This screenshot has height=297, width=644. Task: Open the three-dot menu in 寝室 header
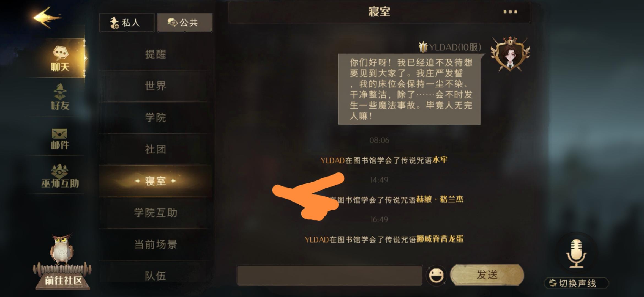click(x=510, y=12)
